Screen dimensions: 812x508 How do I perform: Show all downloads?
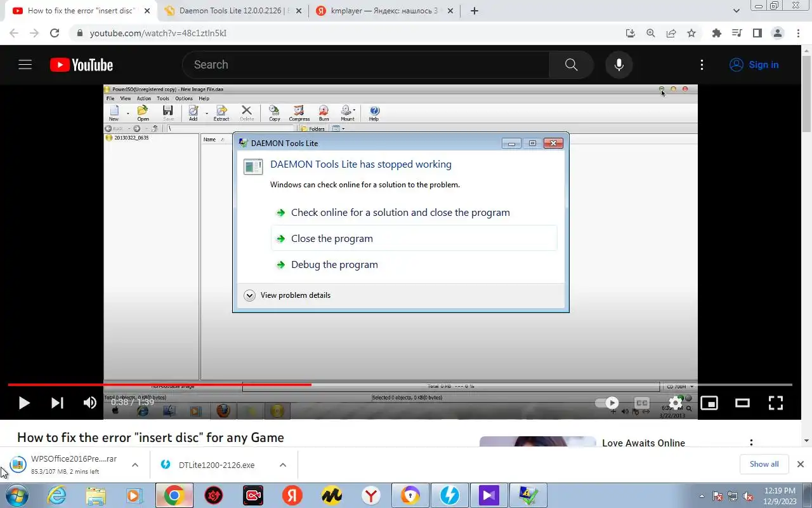764,464
